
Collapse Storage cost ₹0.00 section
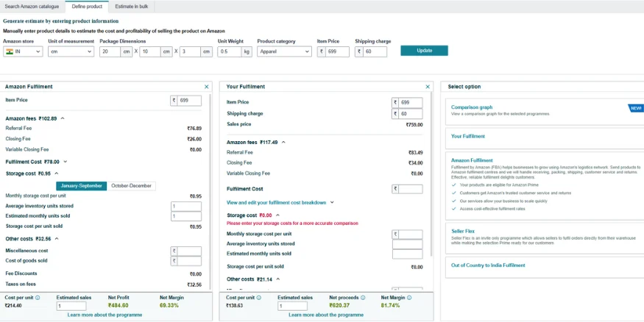277,215
